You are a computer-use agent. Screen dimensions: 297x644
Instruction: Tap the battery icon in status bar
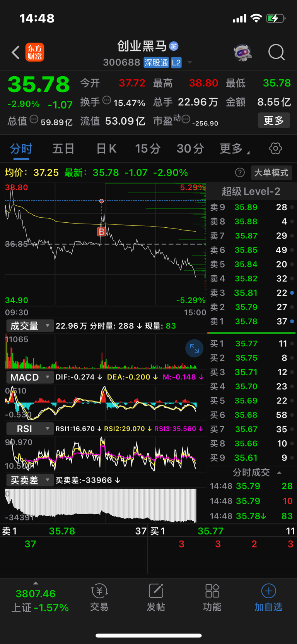coord(276,18)
